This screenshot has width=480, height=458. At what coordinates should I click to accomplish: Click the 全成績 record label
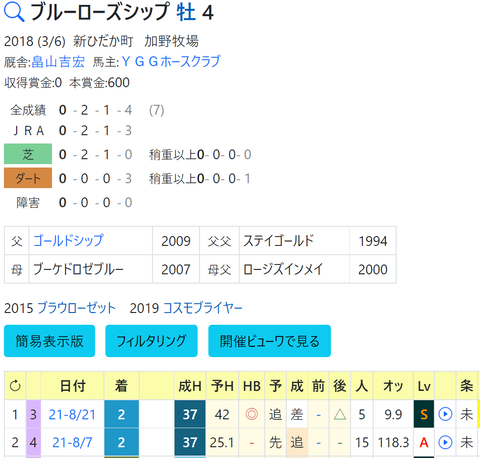[28, 110]
